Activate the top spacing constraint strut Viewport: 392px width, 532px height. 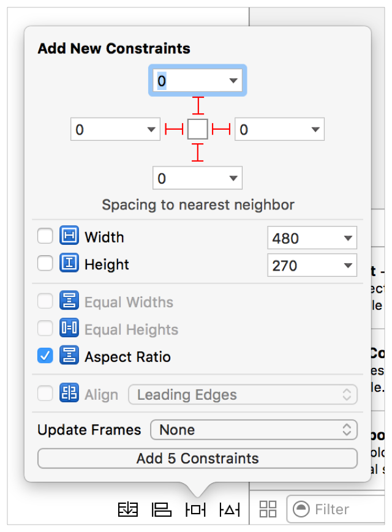pos(197,105)
